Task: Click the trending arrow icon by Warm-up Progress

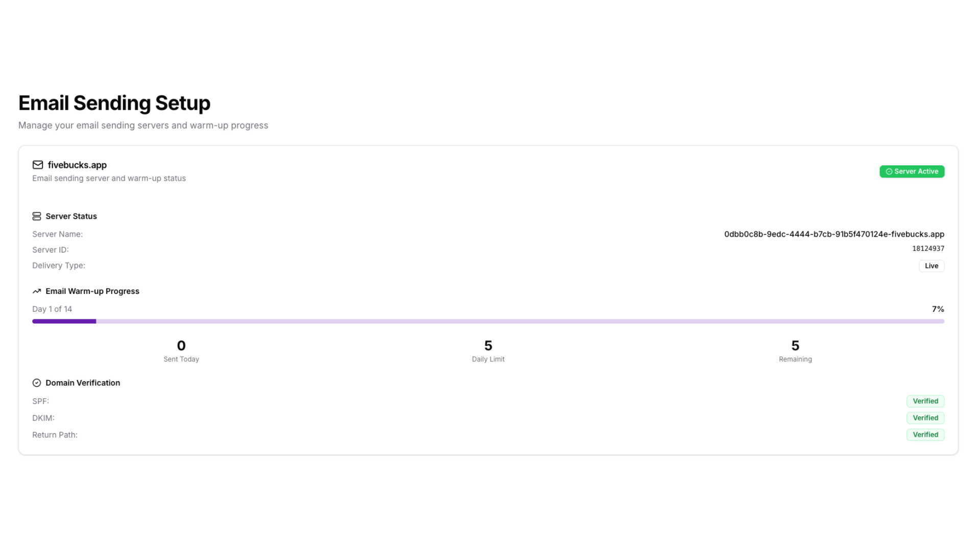Action: point(37,291)
